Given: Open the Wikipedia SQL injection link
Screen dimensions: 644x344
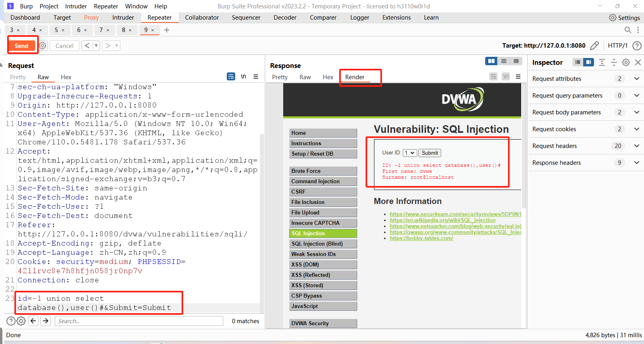Looking at the screenshot, I should tap(442, 220).
